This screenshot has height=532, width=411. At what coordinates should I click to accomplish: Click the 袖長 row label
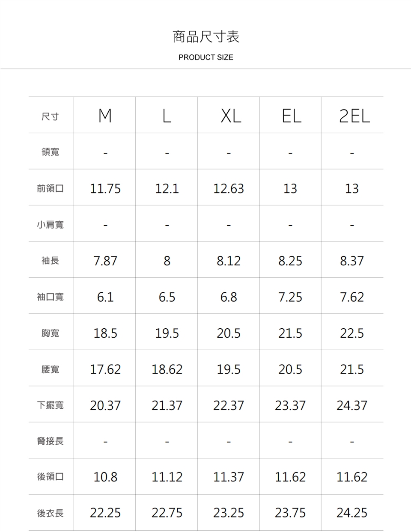point(50,261)
